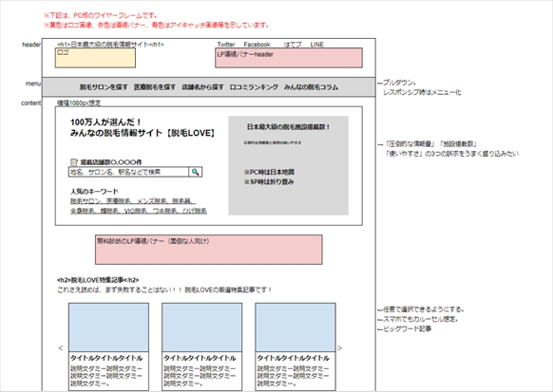Viewport: 553px width, 392px height.
Task: Click the middle blue article thumbnail
Action: point(201,327)
